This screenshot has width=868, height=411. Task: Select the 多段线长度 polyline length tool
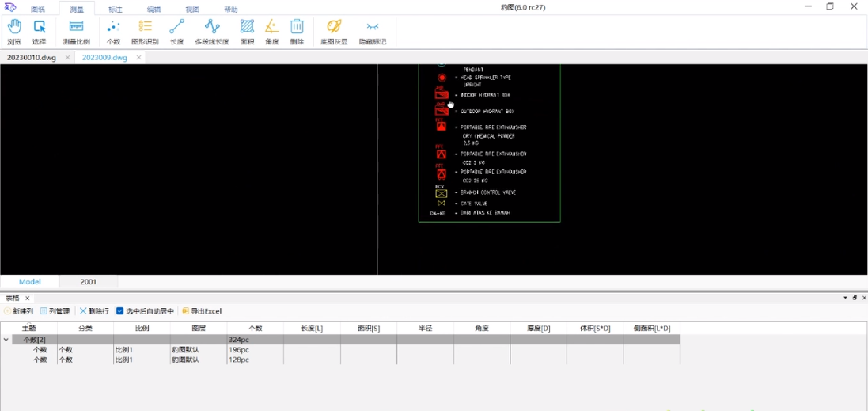point(211,31)
